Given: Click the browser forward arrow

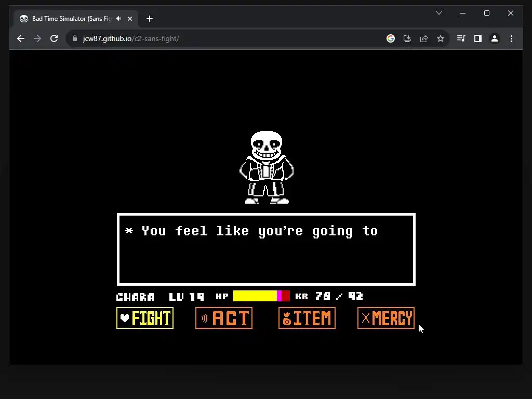Looking at the screenshot, I should [x=37, y=38].
